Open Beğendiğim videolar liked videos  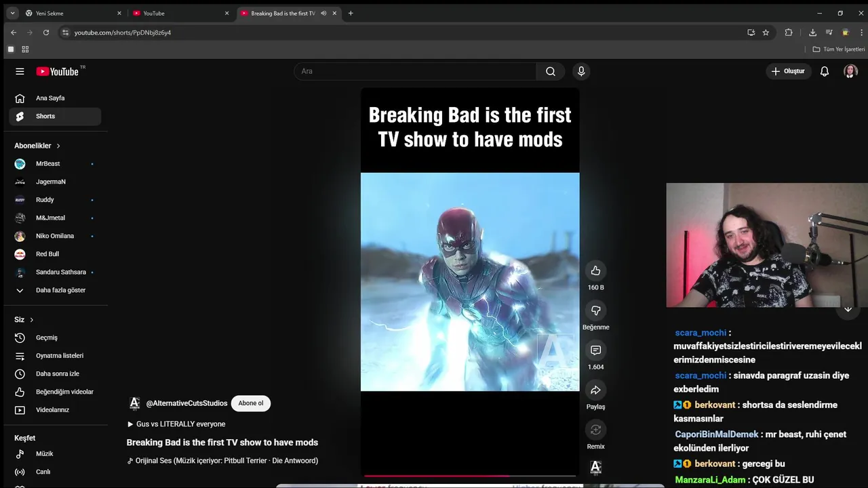tap(55, 392)
